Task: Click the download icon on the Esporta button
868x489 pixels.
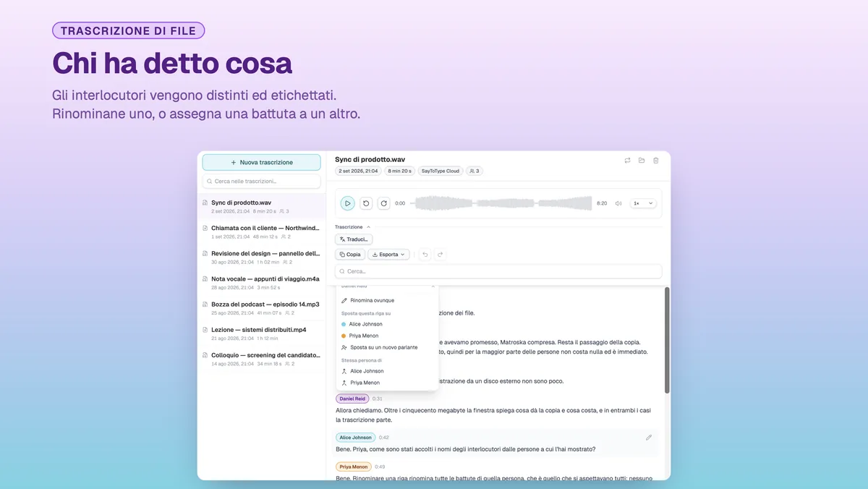Action: pos(375,255)
